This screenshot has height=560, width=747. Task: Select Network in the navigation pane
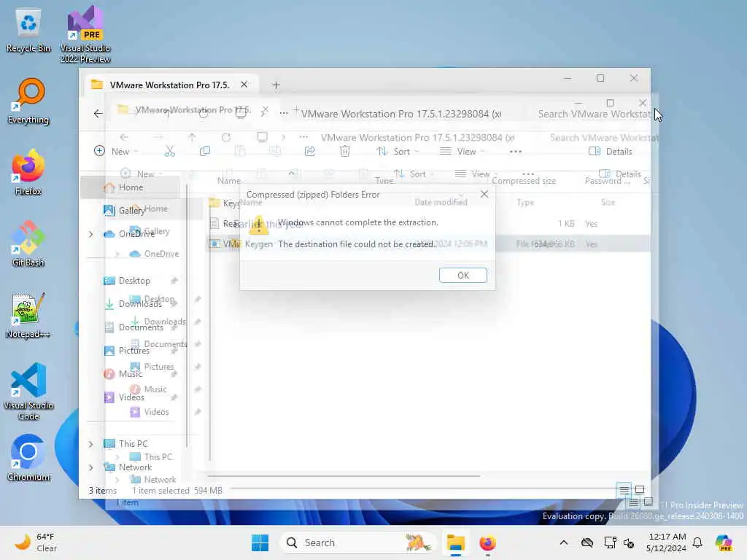point(128,467)
